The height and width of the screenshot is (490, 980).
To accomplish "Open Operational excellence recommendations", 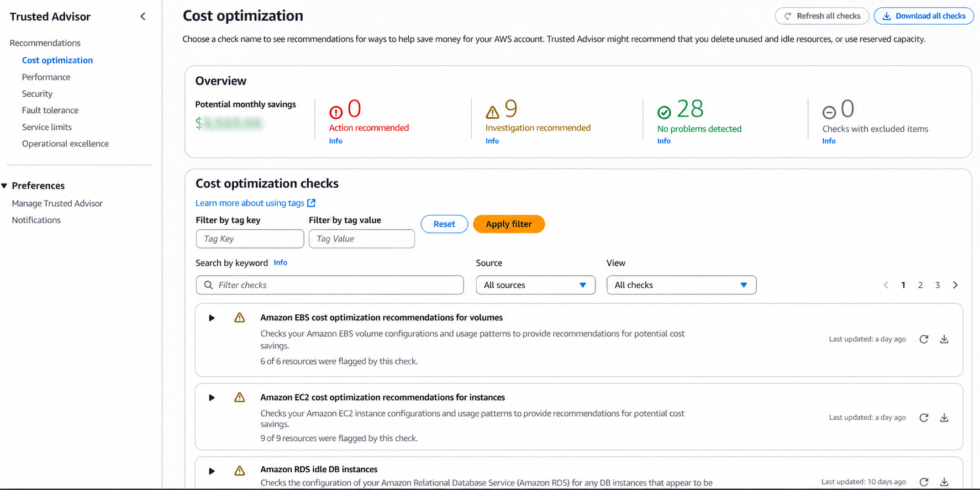I will [65, 144].
